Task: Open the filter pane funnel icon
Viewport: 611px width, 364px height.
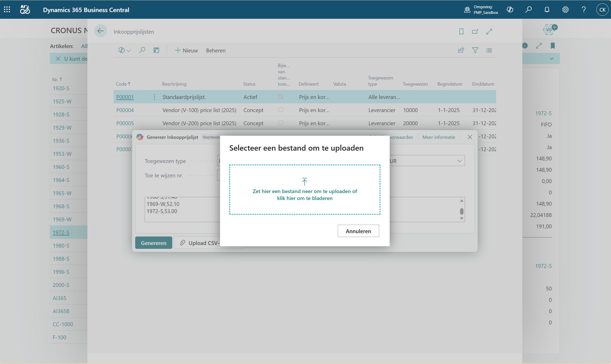Action: tap(475, 50)
